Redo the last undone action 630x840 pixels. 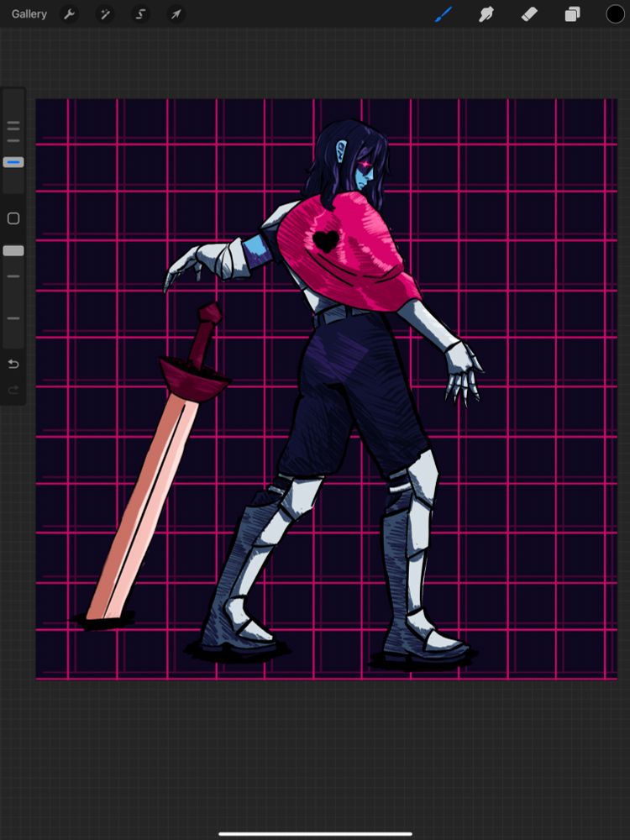click(13, 390)
